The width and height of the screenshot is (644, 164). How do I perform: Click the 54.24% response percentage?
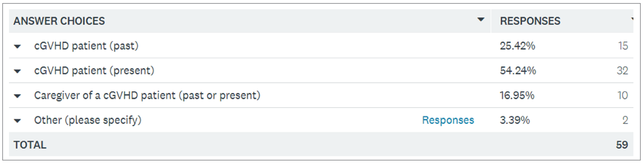[x=518, y=71]
